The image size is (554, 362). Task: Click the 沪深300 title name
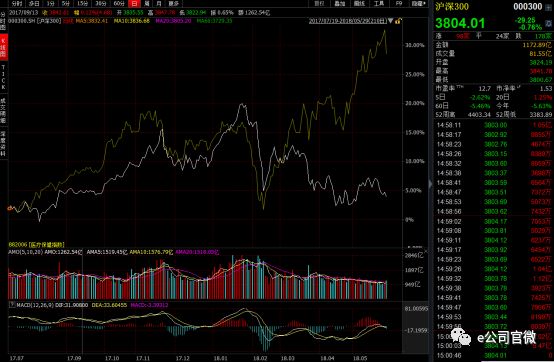[452, 7]
